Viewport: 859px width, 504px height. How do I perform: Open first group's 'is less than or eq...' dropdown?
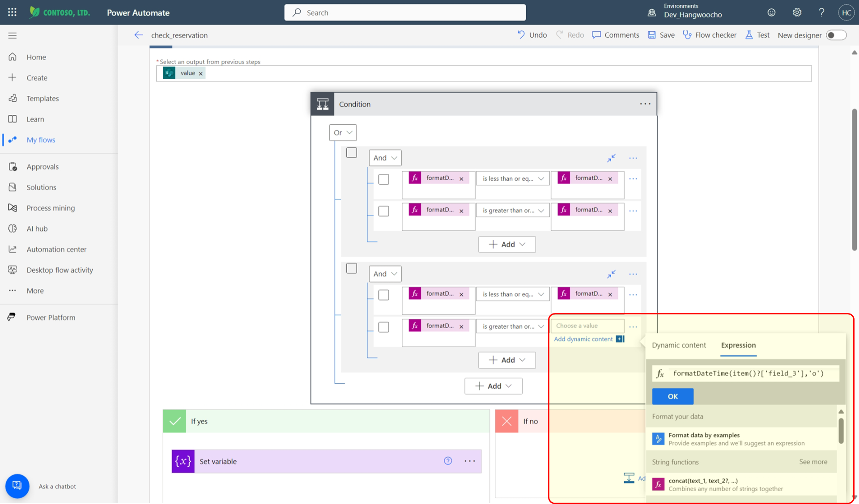pyautogui.click(x=513, y=178)
